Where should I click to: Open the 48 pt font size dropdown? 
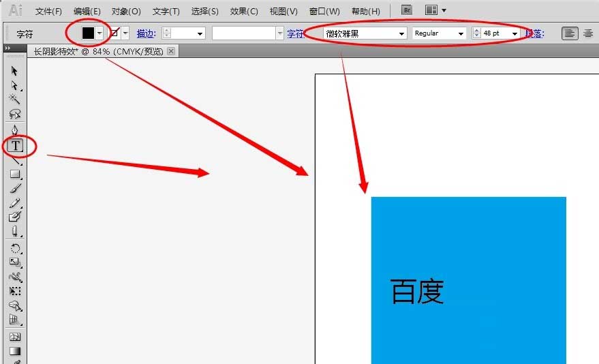[514, 33]
